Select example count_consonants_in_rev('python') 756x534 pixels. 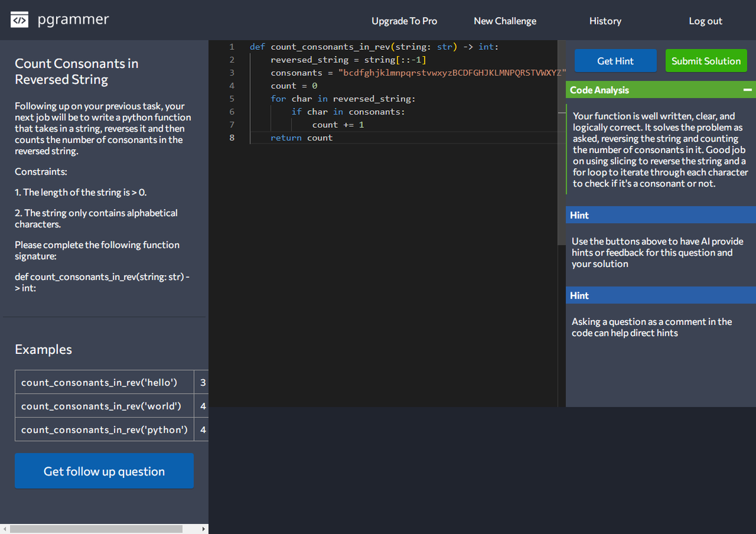(104, 429)
